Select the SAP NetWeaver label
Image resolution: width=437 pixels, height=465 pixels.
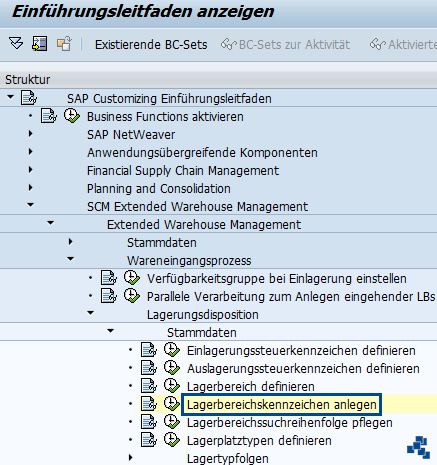131,135
